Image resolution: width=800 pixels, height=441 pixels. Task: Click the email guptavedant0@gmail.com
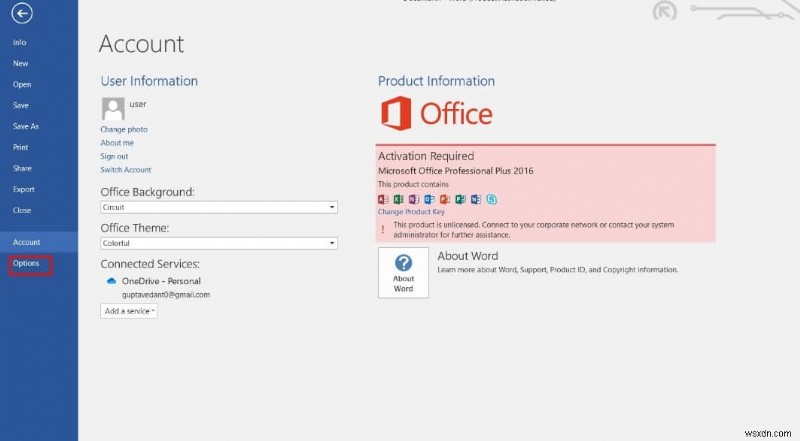pos(166,295)
